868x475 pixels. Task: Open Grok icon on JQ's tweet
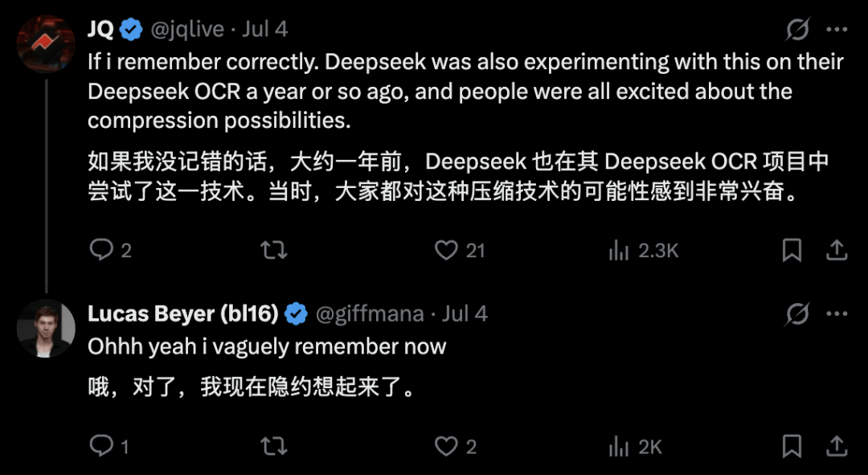coord(798,29)
